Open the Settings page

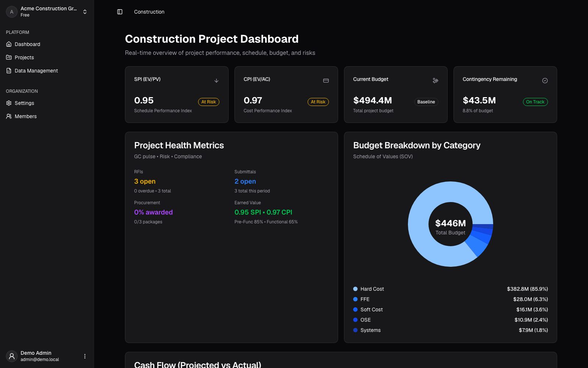[47, 103]
